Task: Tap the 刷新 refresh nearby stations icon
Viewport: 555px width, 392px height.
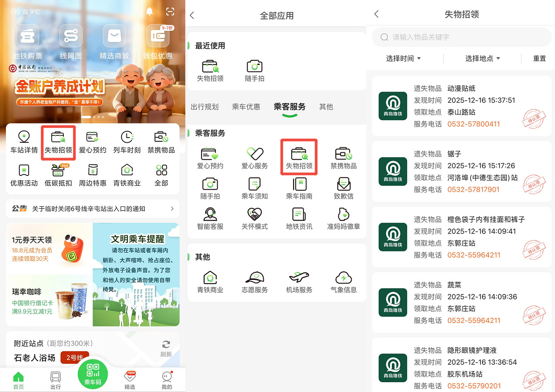Action: point(166,348)
